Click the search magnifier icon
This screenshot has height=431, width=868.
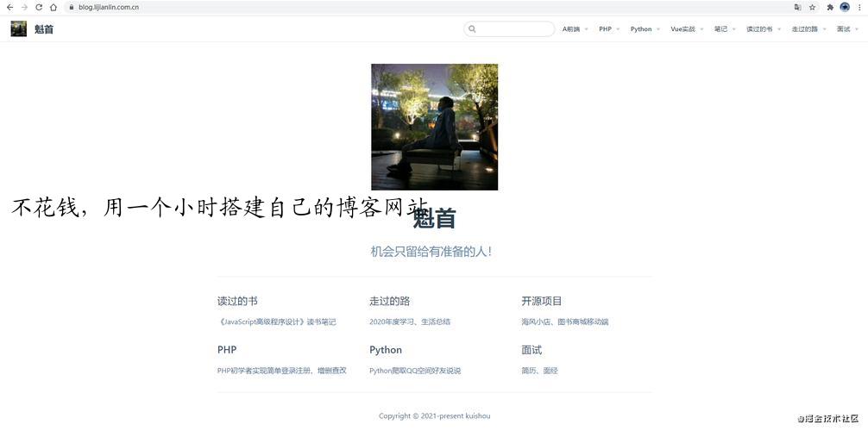[472, 28]
